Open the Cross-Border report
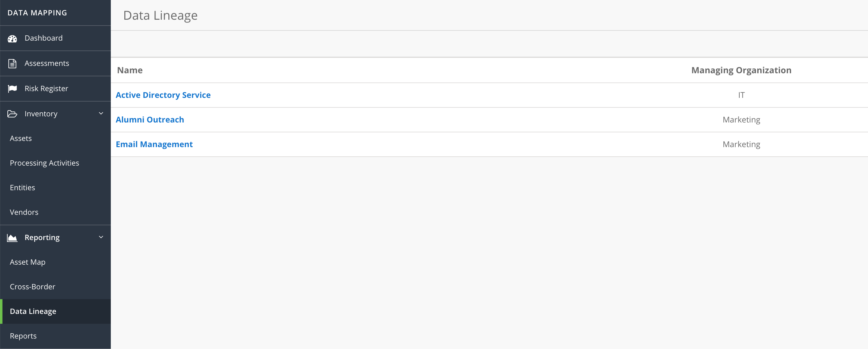The width and height of the screenshot is (868, 349). click(32, 286)
